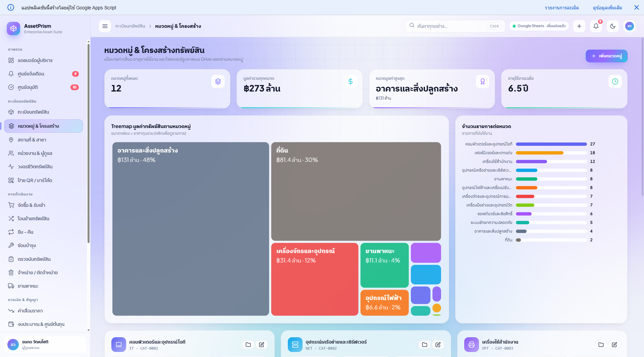644x357 pixels.
Task: Open ศูนย์แจ้งเตือน sidebar item
Action: click(43, 74)
